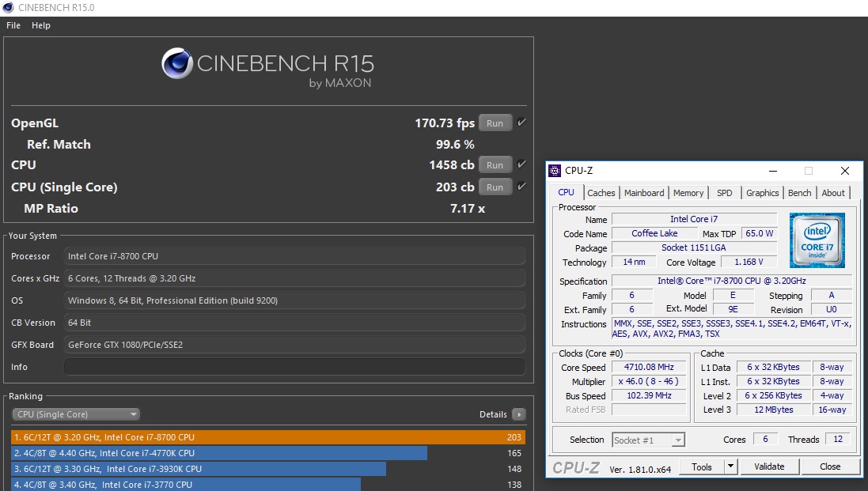Screen dimensions: 868x491
Task: Click the Code Name value Coffee Lake
Action: (654, 233)
